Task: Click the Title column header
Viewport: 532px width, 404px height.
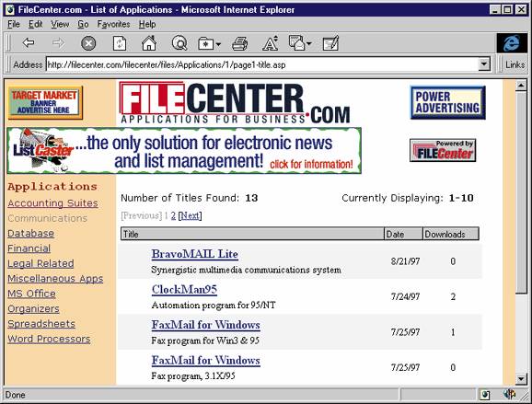Action: [x=252, y=234]
